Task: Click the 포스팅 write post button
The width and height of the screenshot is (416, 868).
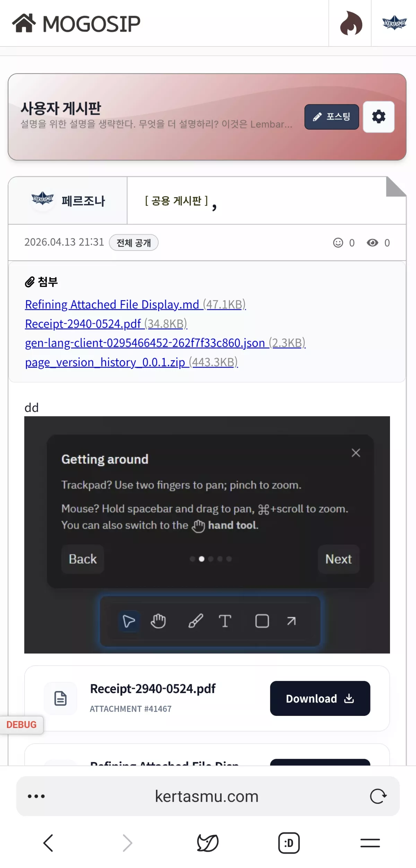Action: point(331,117)
